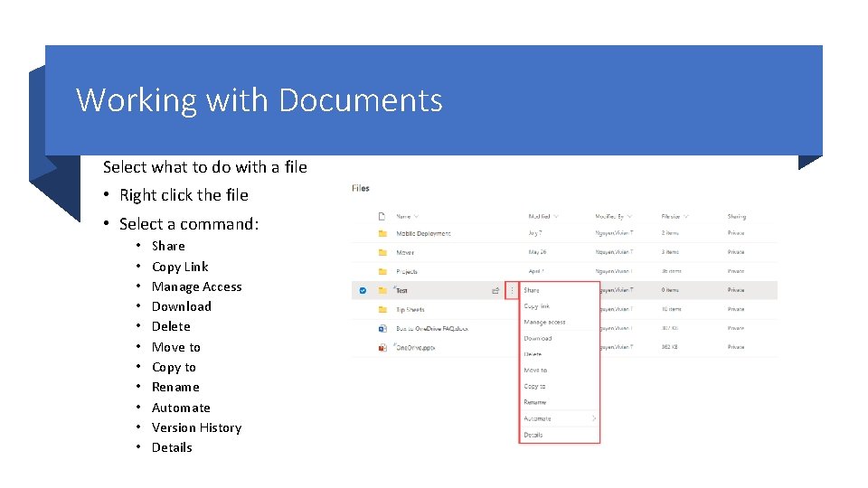Viewport: 868px width, 488px height.
Task: Click the '10 items' size of Tip Sheets
Action: [672, 309]
